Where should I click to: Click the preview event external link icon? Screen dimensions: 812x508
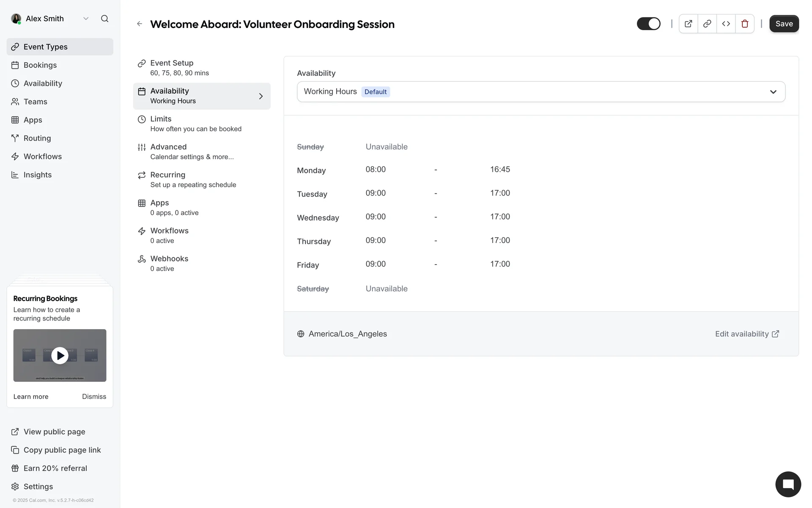pos(688,24)
